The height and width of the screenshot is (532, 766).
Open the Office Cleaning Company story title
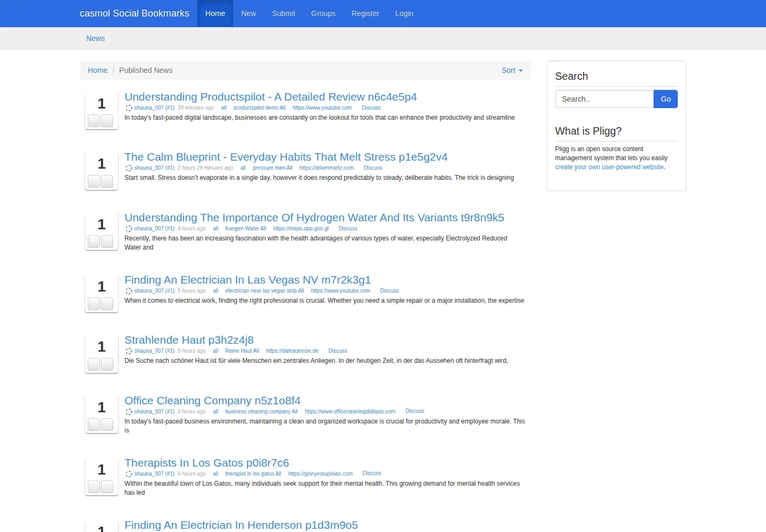tap(212, 401)
